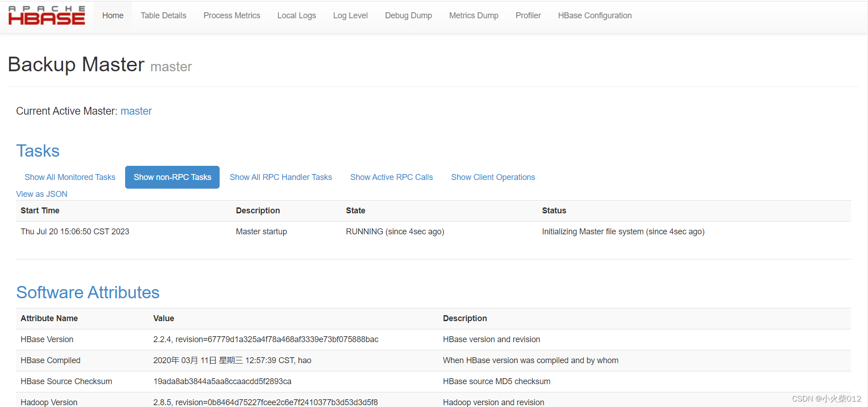Image resolution: width=868 pixels, height=407 pixels.
Task: Click the Software Attributes heading
Action: point(88,292)
